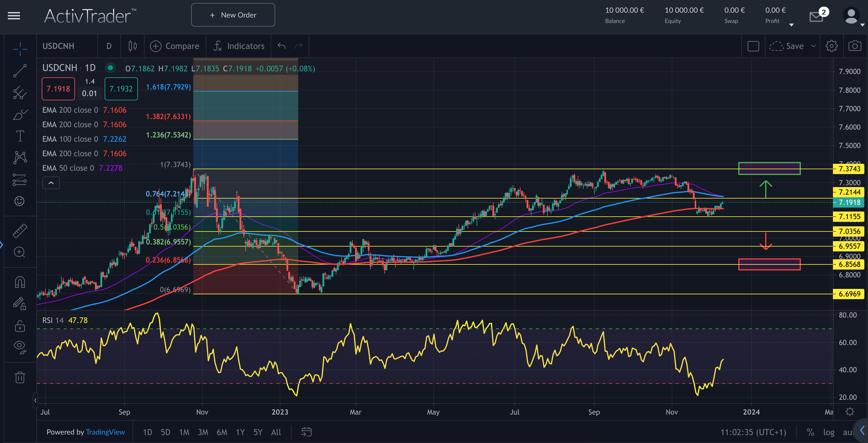
Task: Select the trend line drawing tool
Action: tap(20, 71)
